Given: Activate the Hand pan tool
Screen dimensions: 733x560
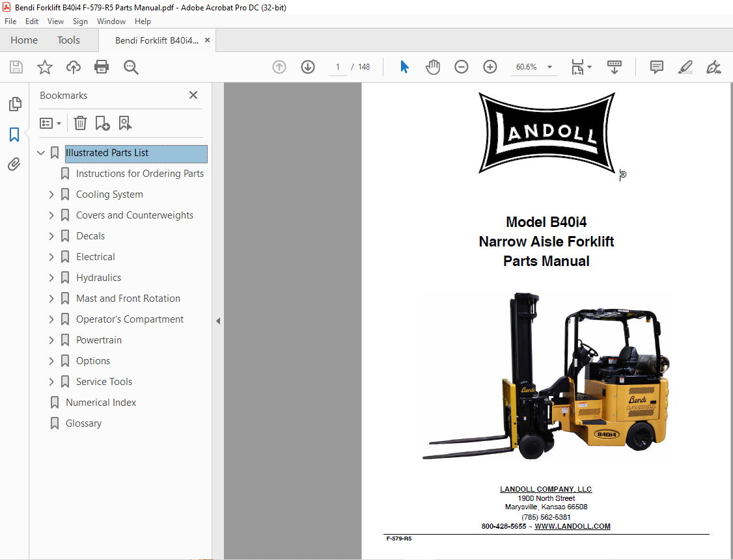Looking at the screenshot, I should pyautogui.click(x=433, y=67).
